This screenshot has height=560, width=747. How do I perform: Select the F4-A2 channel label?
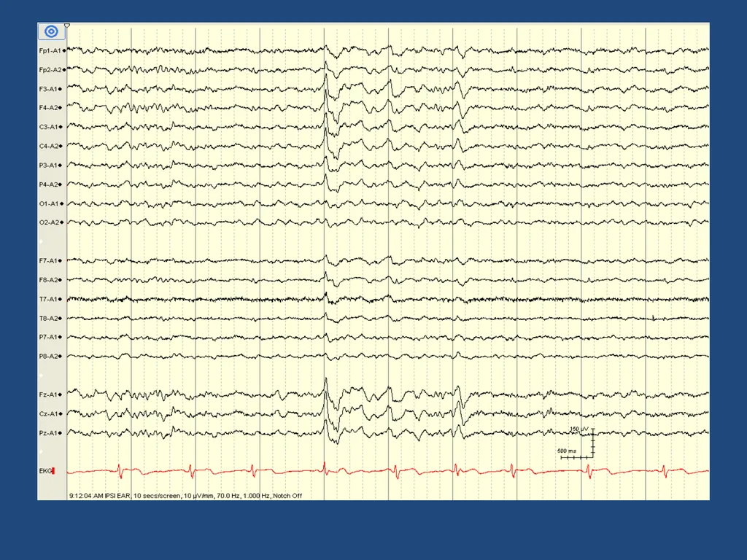[48, 108]
